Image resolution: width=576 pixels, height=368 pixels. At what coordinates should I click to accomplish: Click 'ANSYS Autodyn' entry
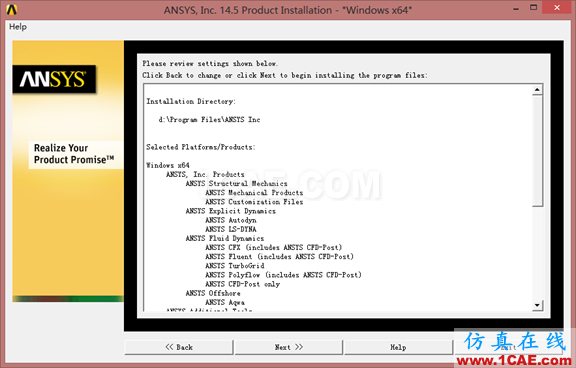(231, 220)
